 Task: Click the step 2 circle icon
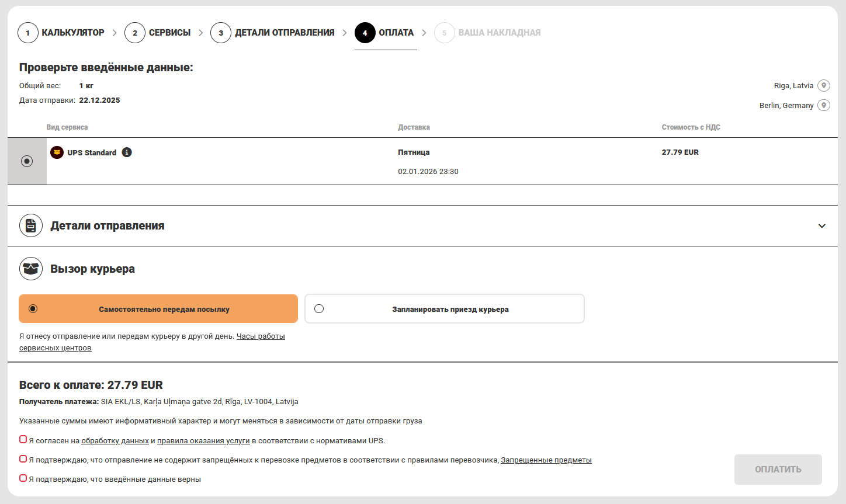click(135, 33)
